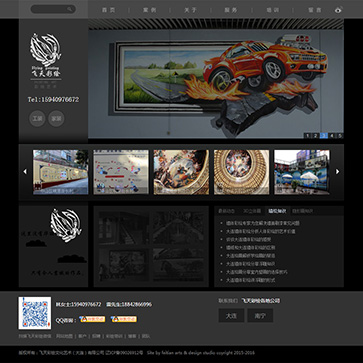This screenshot has width=363, height=363.
Task: Click the round 工装 button in the sidebar
Action: tap(37, 118)
